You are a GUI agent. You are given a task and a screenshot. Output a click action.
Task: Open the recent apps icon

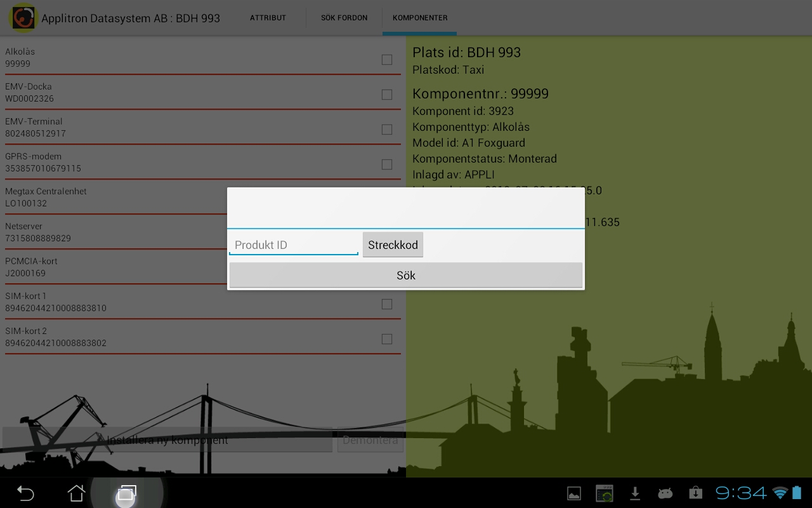tap(126, 493)
